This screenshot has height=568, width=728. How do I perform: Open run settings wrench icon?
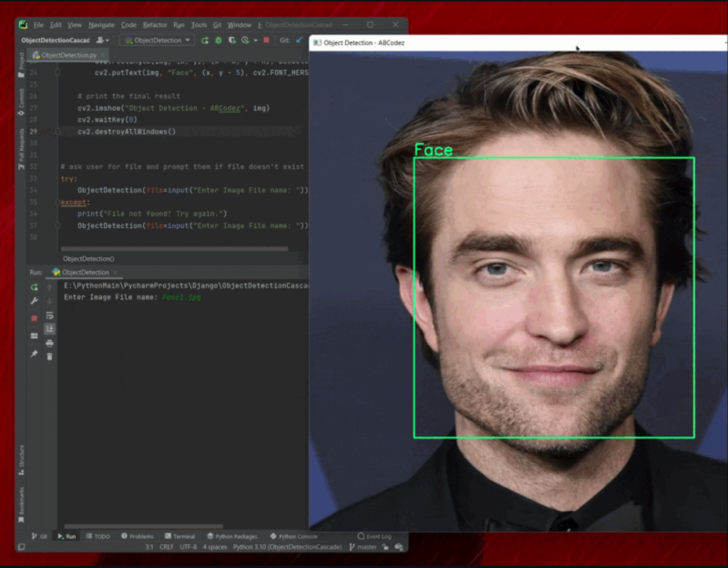34,301
